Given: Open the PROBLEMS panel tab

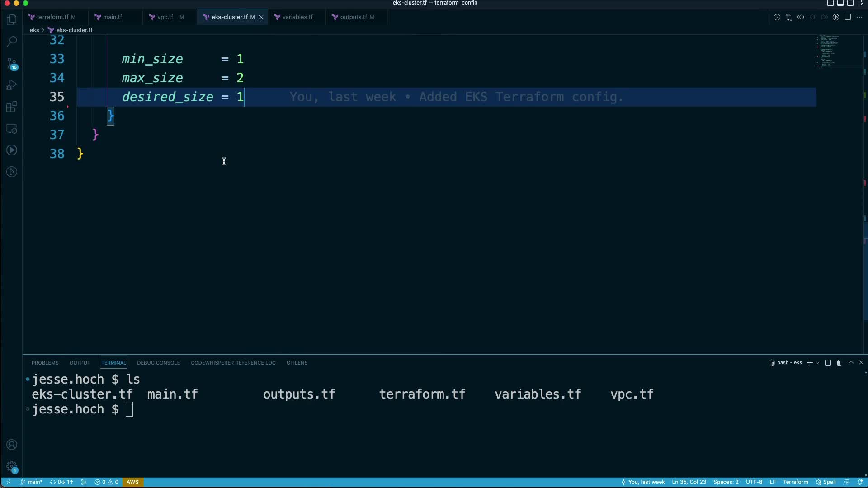Looking at the screenshot, I should [45, 363].
